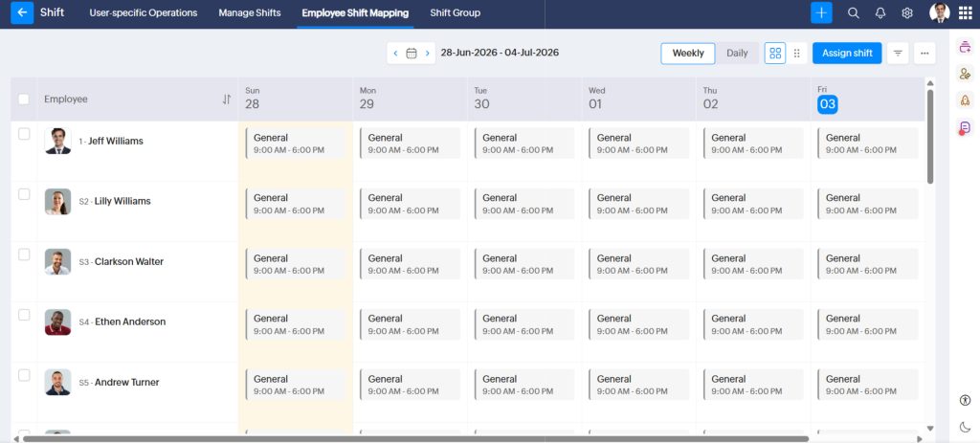Screen dimensions: 980x443
Task: Open the Andrew Turner employee name
Action: click(x=126, y=383)
